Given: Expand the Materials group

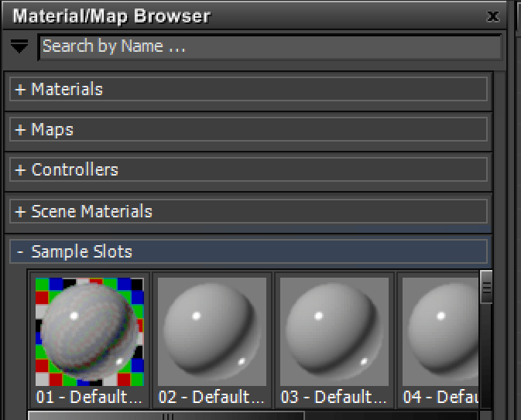Looking at the screenshot, I should tap(249, 89).
